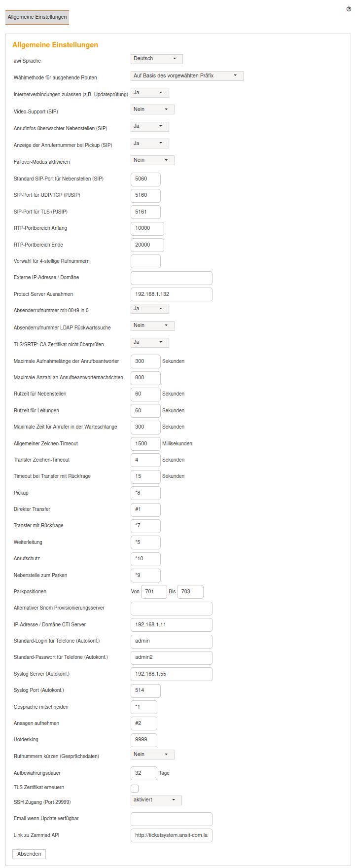Screen dimensions: 355x868
Task: Focus the Externe IP-Adresse / Domäne field
Action: click(x=171, y=278)
